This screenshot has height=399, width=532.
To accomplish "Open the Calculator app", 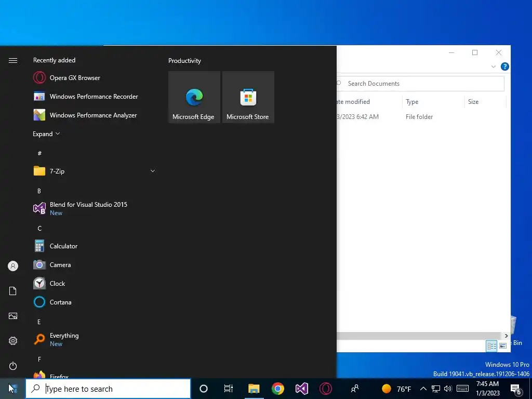I will pos(95,246).
